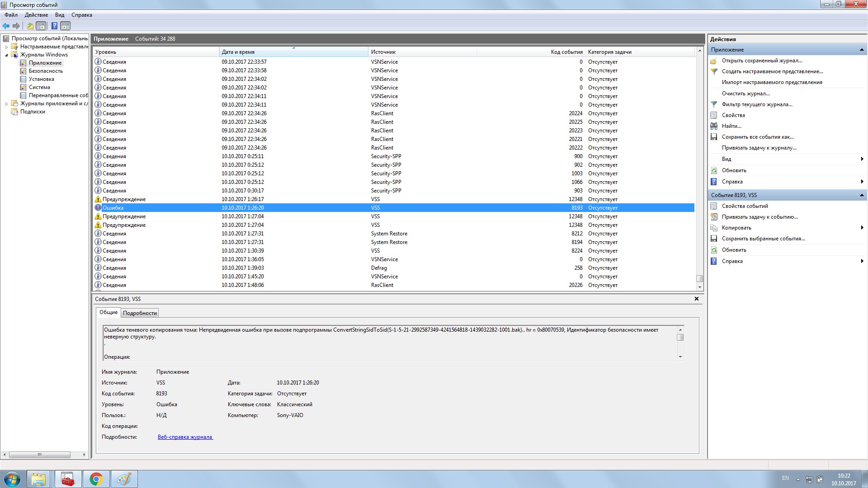Click the up-one-level folder toolbar icon
The height and width of the screenshot is (488, 868).
[30, 26]
